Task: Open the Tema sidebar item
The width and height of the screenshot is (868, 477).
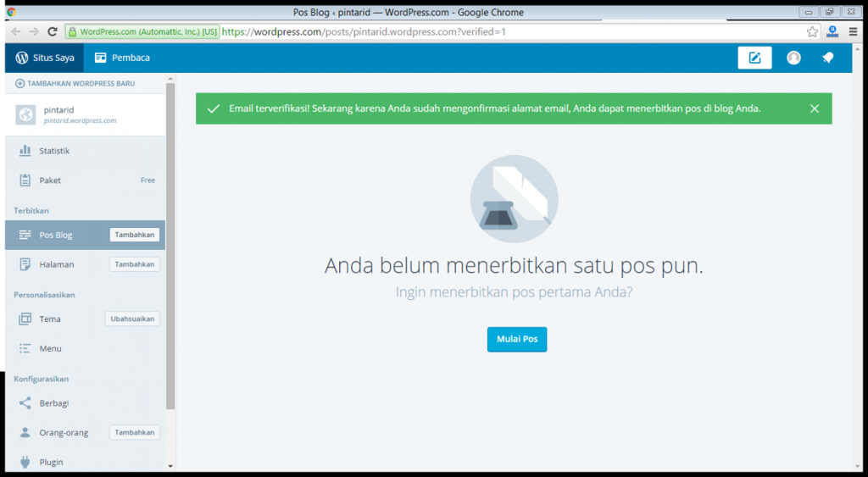Action: click(x=86, y=319)
